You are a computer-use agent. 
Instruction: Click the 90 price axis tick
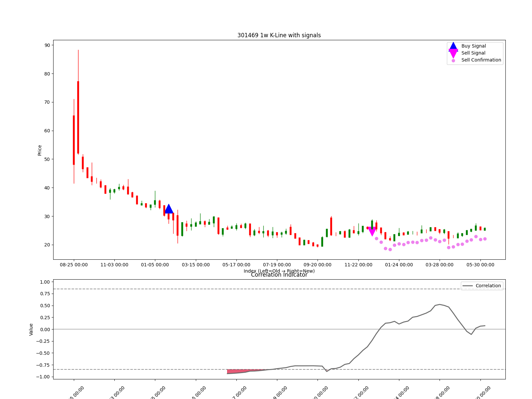tap(47, 45)
